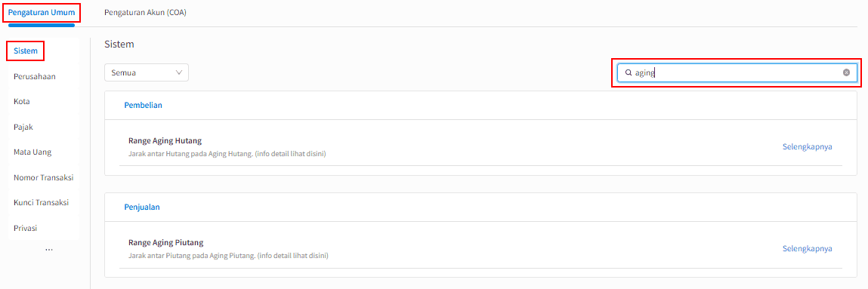This screenshot has height=289, width=868.
Task: Go to Perusahaan settings
Action: 34,76
